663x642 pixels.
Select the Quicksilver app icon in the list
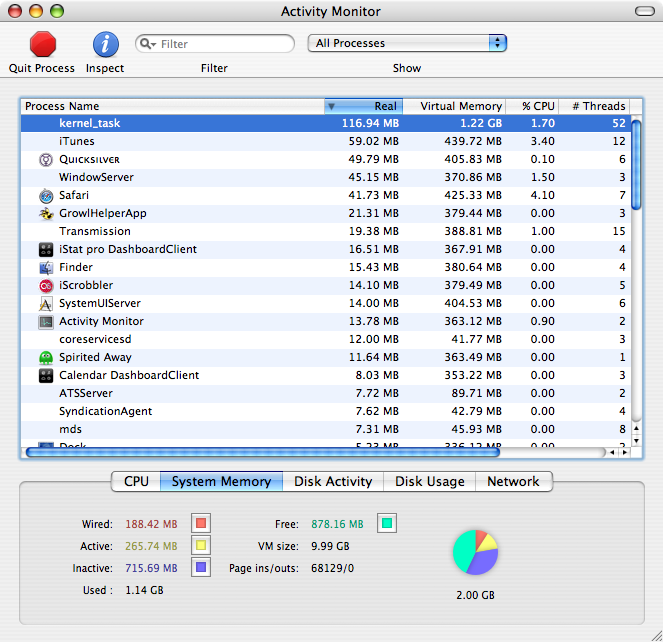point(46,159)
